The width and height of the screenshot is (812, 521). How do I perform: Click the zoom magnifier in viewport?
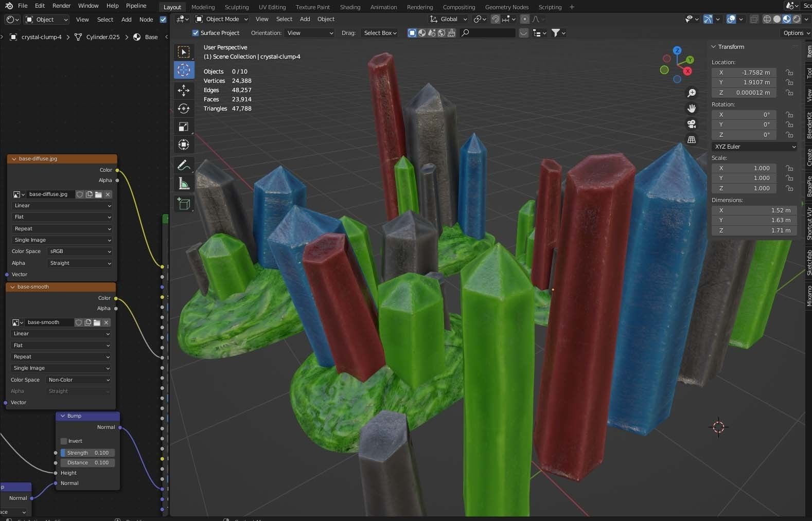click(x=692, y=93)
